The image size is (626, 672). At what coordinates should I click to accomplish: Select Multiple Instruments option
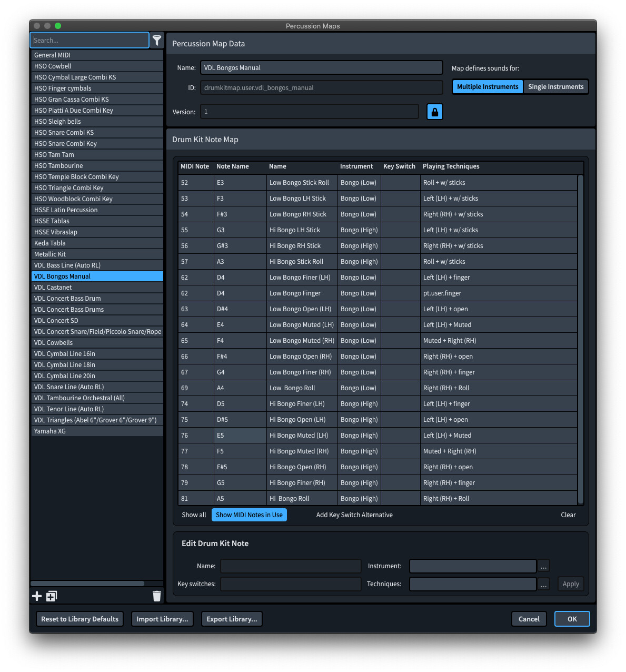click(488, 87)
